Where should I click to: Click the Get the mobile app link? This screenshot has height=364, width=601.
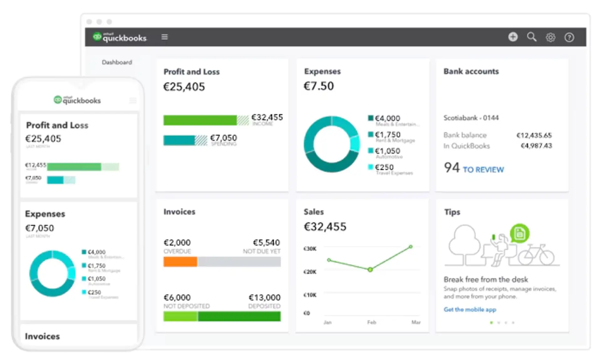(x=470, y=310)
